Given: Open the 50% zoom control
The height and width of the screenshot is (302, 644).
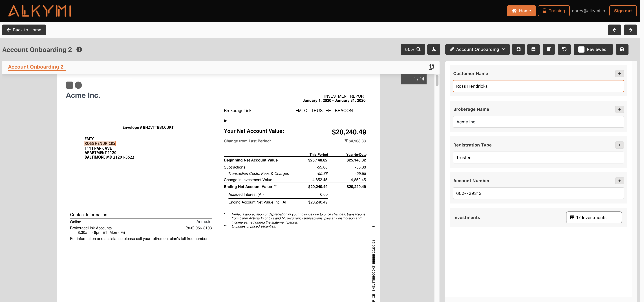Looking at the screenshot, I should click(x=413, y=49).
